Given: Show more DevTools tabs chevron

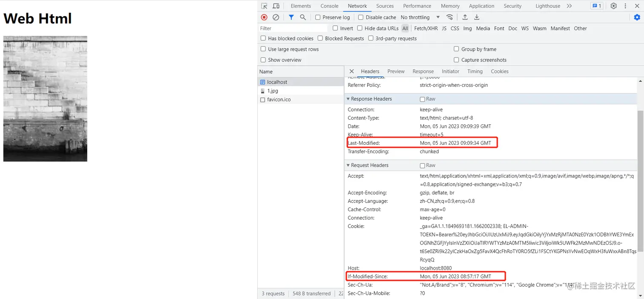Looking at the screenshot, I should [569, 6].
